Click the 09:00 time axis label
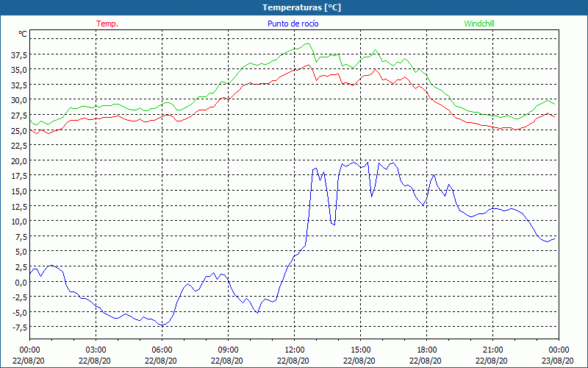Image resolution: width=588 pixels, height=368 pixels. tap(228, 350)
